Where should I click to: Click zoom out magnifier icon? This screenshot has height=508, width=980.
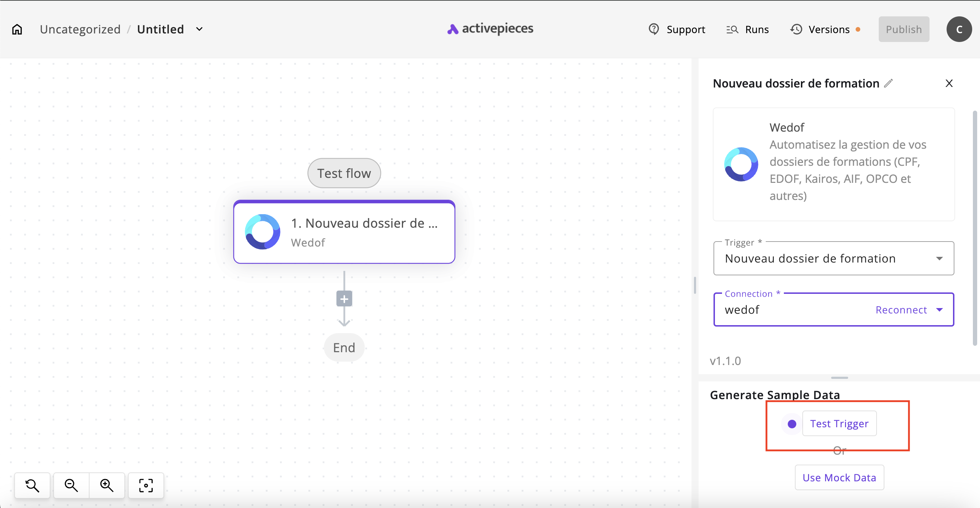point(71,486)
